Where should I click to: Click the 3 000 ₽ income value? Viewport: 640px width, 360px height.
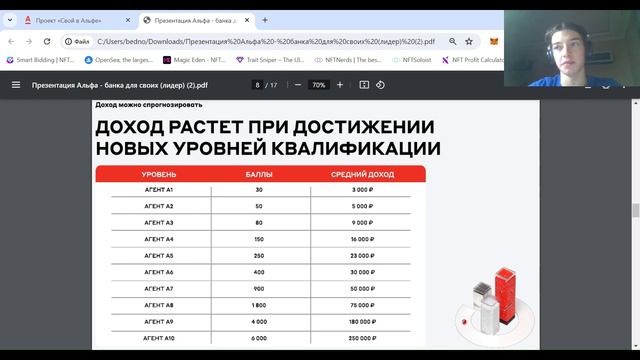coord(362,190)
